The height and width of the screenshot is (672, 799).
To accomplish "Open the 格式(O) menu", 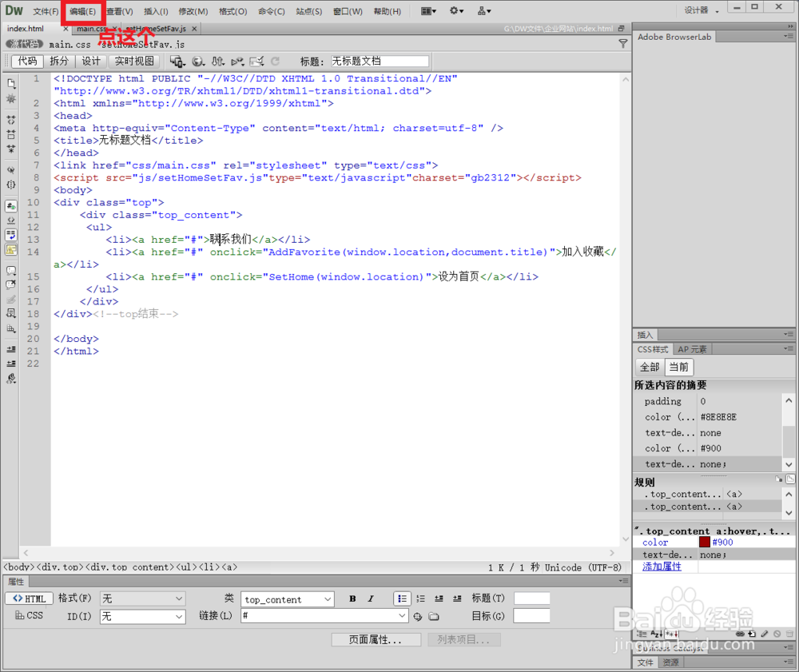I will tap(233, 11).
